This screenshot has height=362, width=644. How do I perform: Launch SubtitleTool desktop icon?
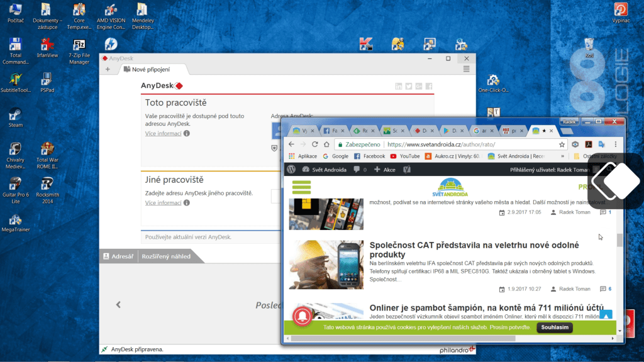(x=16, y=82)
